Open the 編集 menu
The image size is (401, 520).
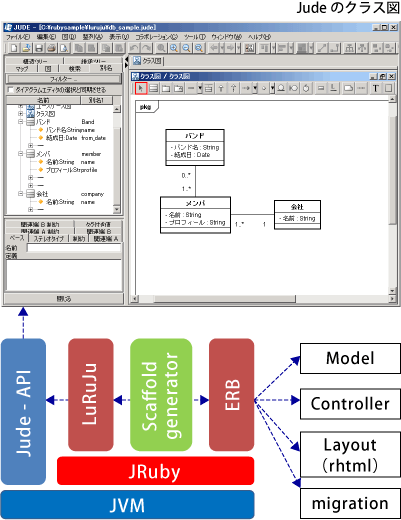point(46,37)
